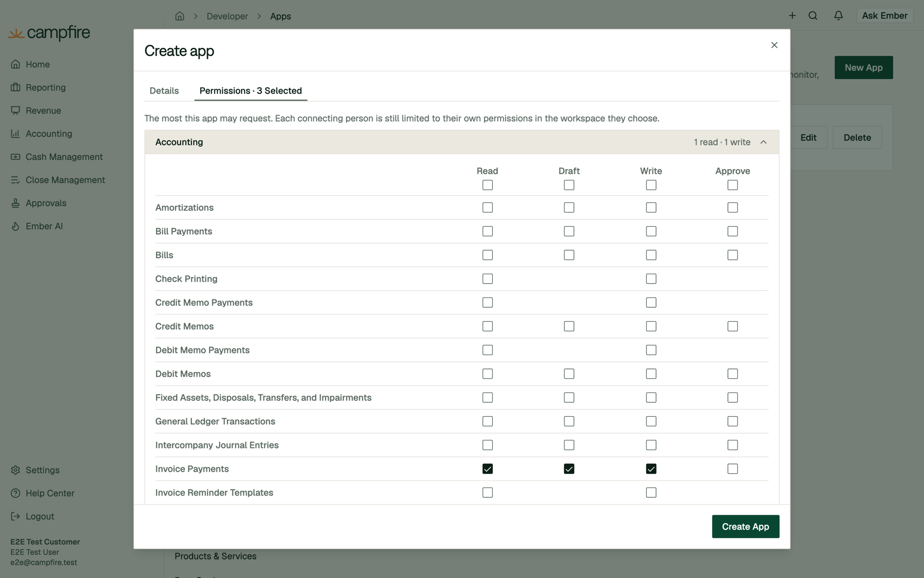The width and height of the screenshot is (924, 578).
Task: Click the '1 read · 1 write' summary
Action: (x=722, y=142)
